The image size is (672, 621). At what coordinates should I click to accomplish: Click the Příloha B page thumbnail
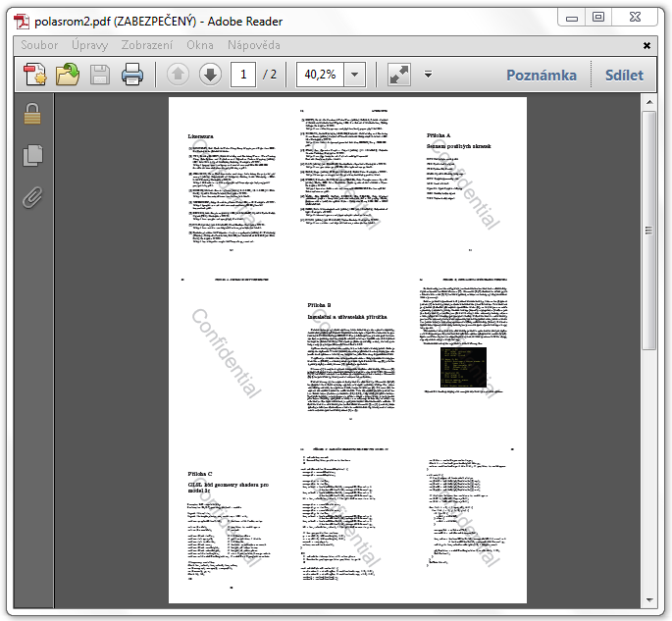(349, 349)
